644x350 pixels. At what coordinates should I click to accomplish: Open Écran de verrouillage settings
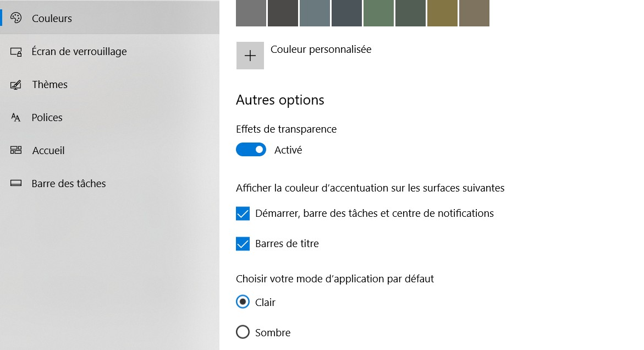(79, 52)
